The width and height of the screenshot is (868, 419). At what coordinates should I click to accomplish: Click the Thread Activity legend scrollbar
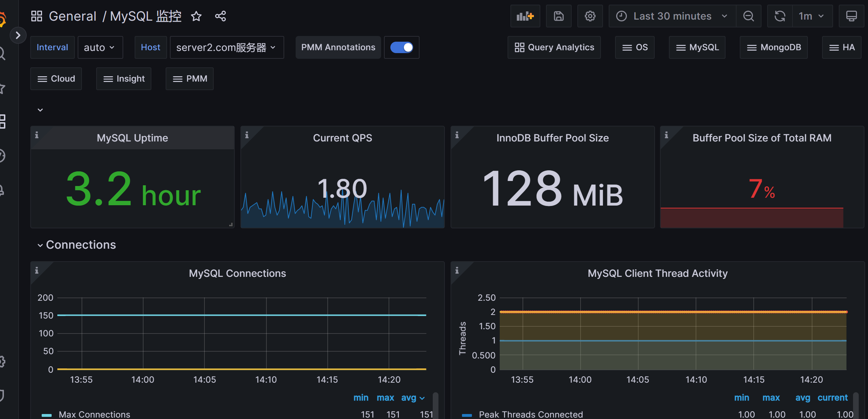(x=856, y=405)
